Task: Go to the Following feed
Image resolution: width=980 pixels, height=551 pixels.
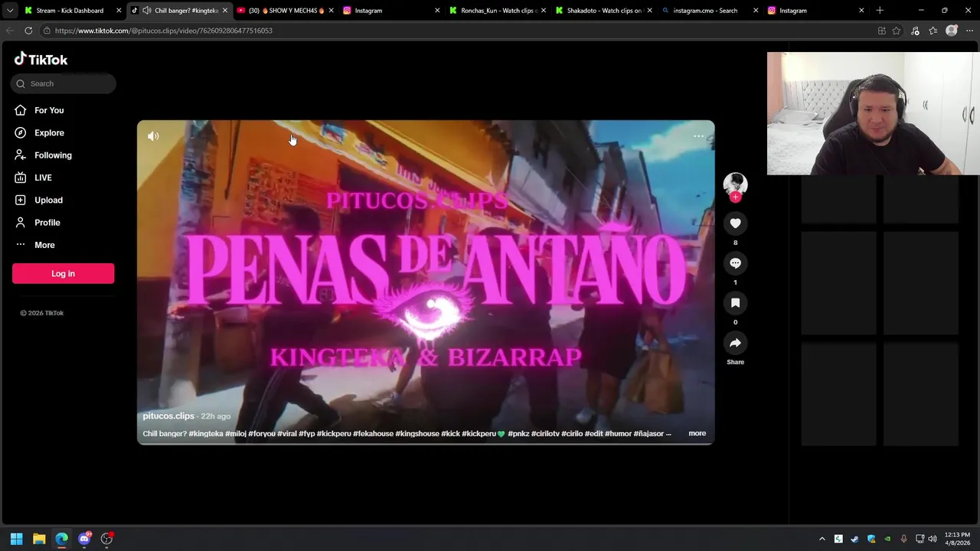Action: click(x=53, y=155)
